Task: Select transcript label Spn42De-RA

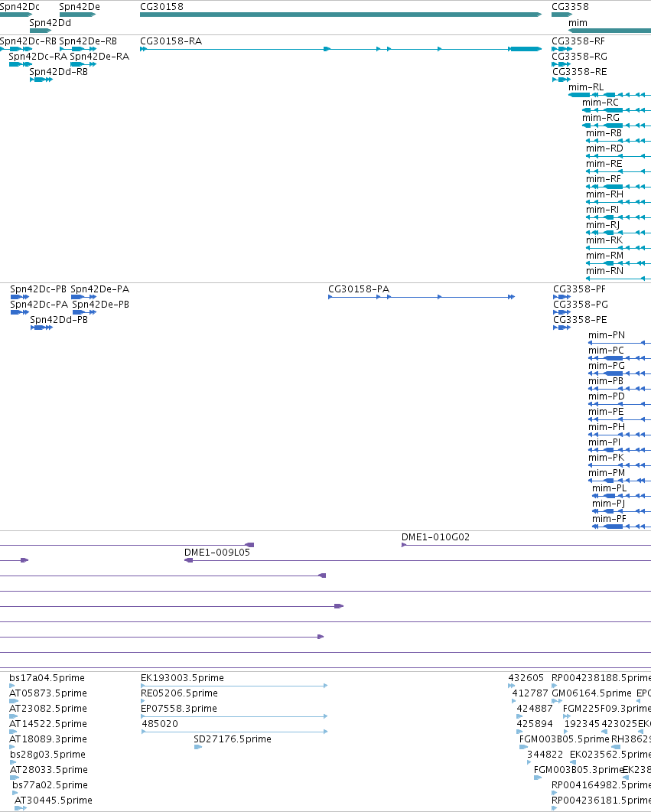Action: 99,57
